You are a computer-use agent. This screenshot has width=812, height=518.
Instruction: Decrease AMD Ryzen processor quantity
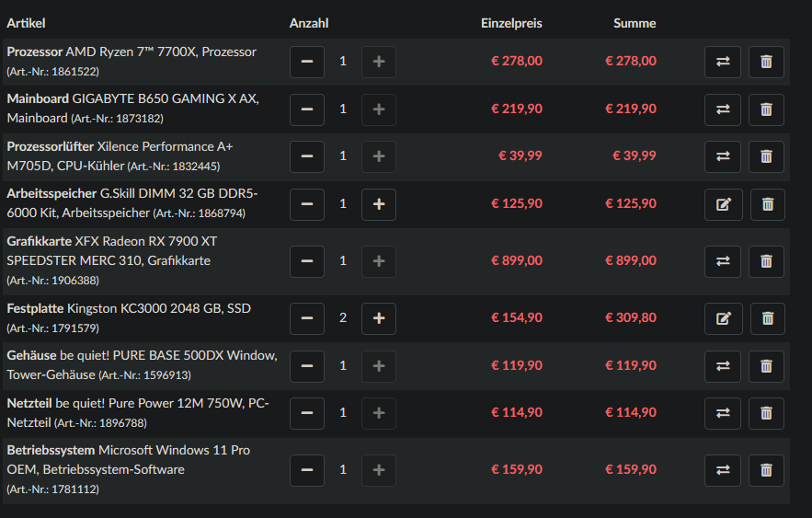307,62
